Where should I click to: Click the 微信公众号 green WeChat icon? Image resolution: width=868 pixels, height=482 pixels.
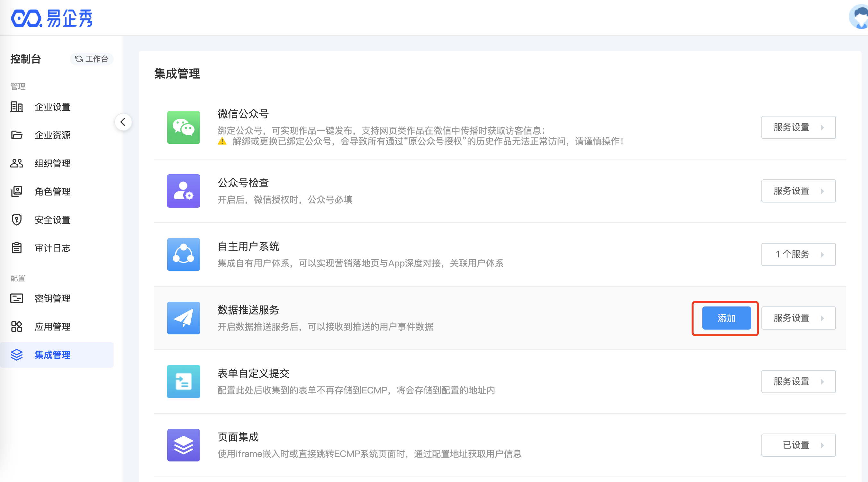click(x=183, y=127)
